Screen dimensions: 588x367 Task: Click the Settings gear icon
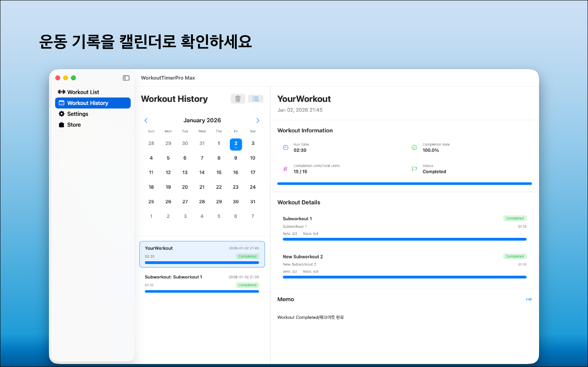pos(62,114)
